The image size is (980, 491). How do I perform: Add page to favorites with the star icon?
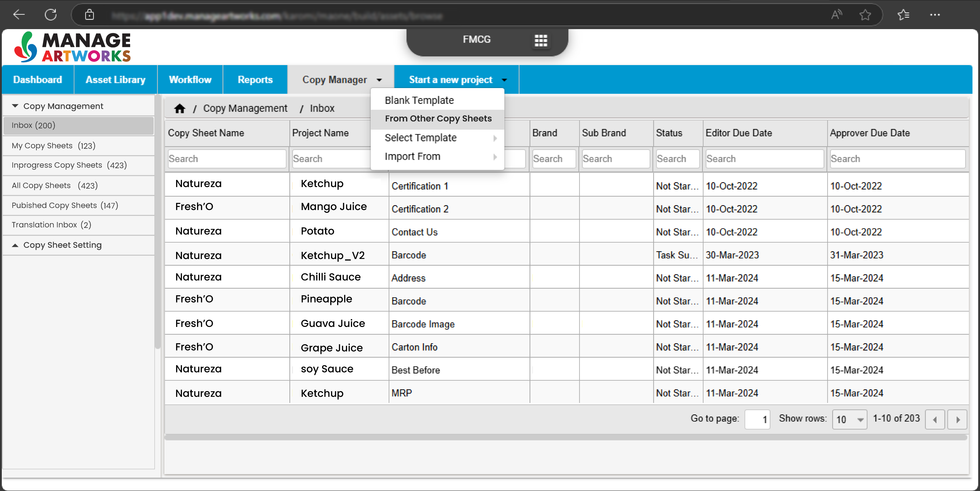point(865,15)
